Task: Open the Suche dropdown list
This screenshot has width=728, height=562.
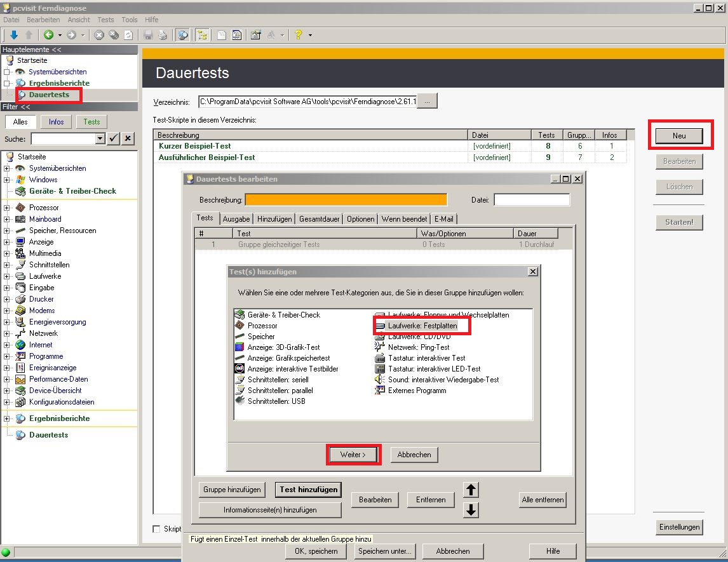Action: (100, 138)
